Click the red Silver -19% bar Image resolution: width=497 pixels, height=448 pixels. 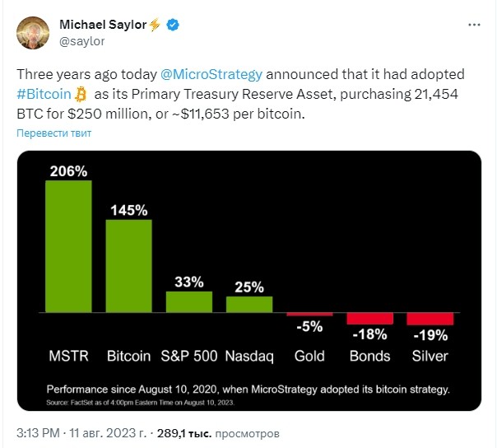430,319
